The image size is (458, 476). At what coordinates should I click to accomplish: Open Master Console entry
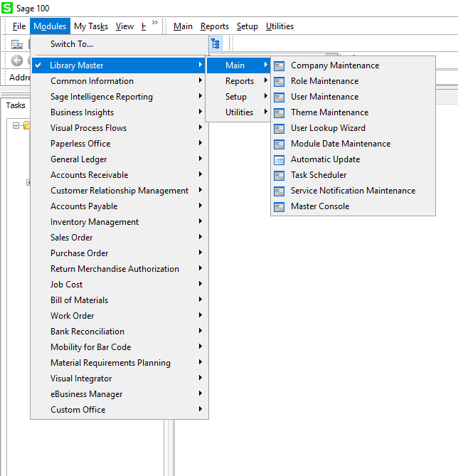(353, 206)
